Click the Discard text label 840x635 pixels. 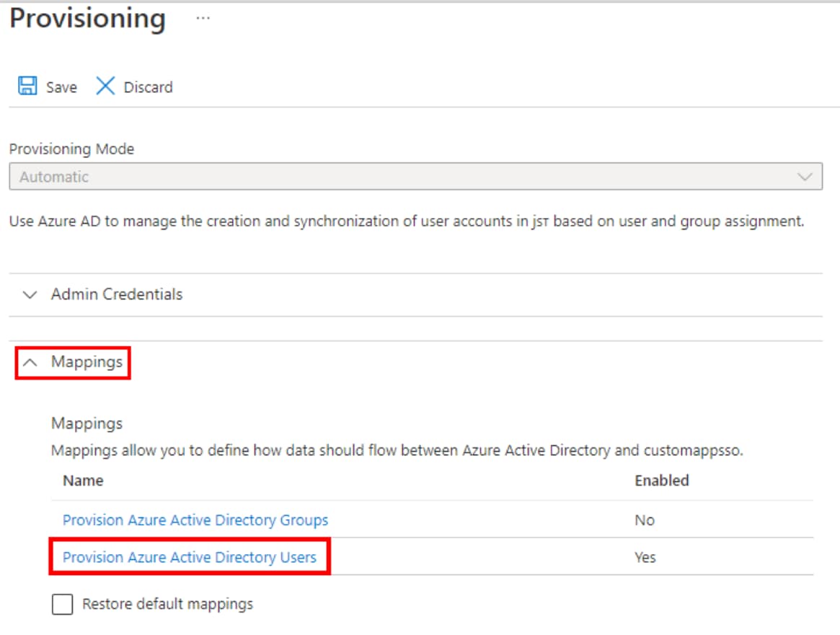pos(148,87)
